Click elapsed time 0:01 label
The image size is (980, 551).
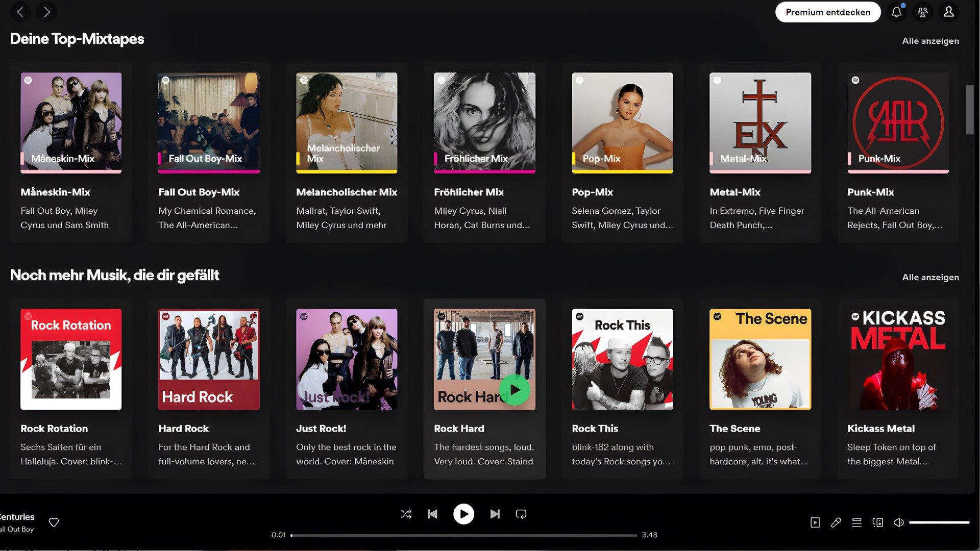(x=278, y=535)
